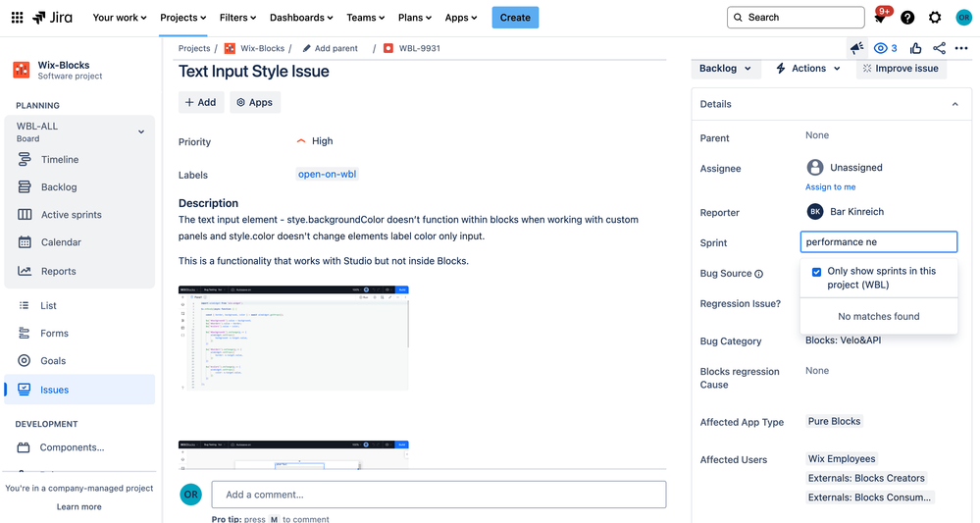Viewport: 980px width, 523px height.
Task: Click Blocks: Velo&API bug category value
Action: coord(843,340)
